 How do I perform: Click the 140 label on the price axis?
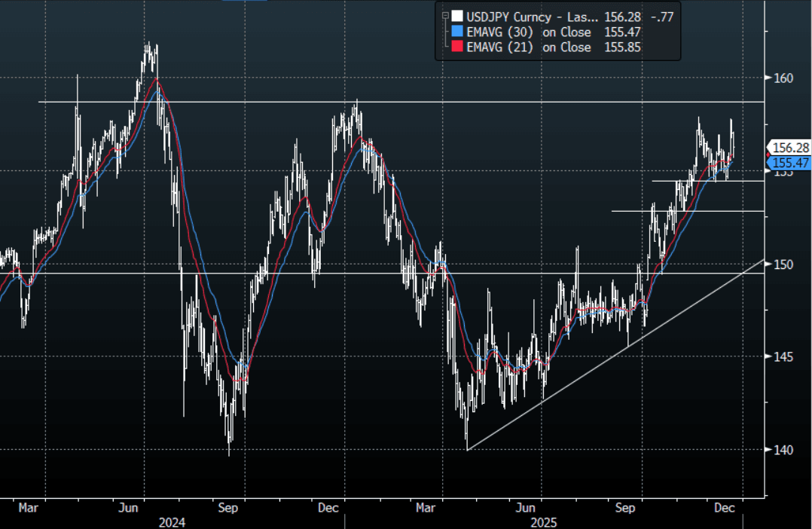coord(783,450)
